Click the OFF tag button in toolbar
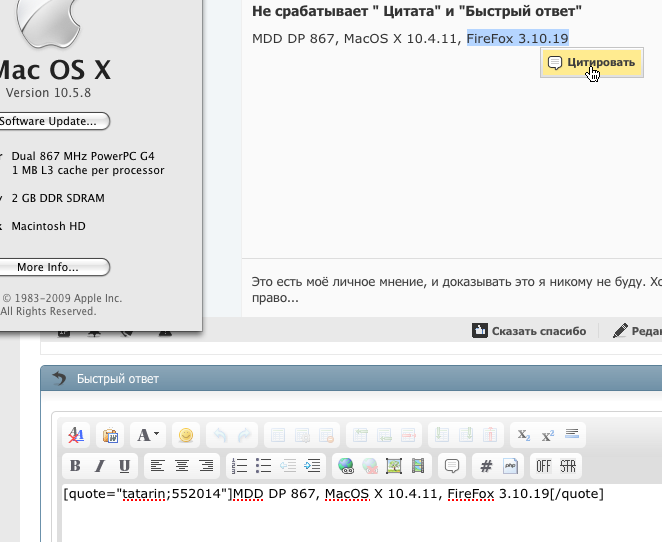The image size is (662, 542). tap(544, 466)
